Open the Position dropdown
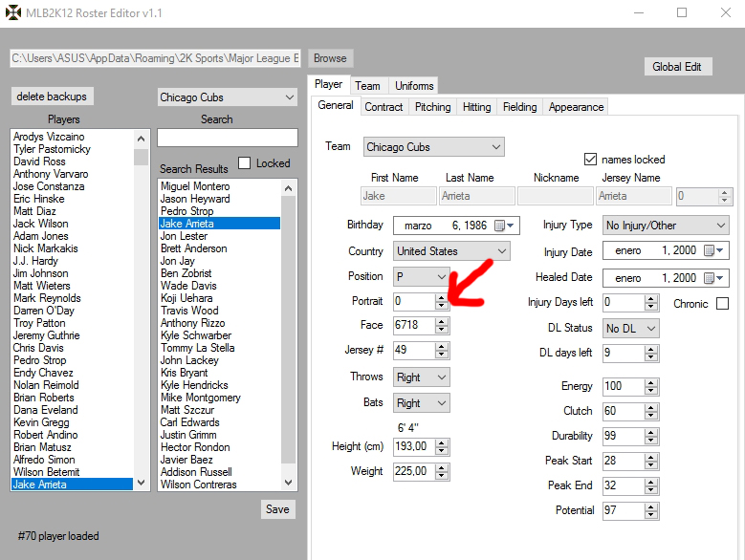This screenshot has height=560, width=745. tap(421, 277)
